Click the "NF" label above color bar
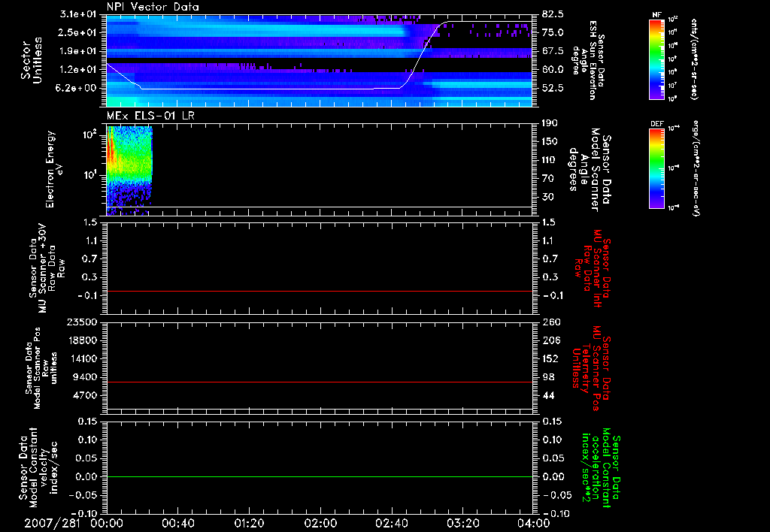Image resolution: width=770 pixels, height=532 pixels. pyautogui.click(x=657, y=15)
